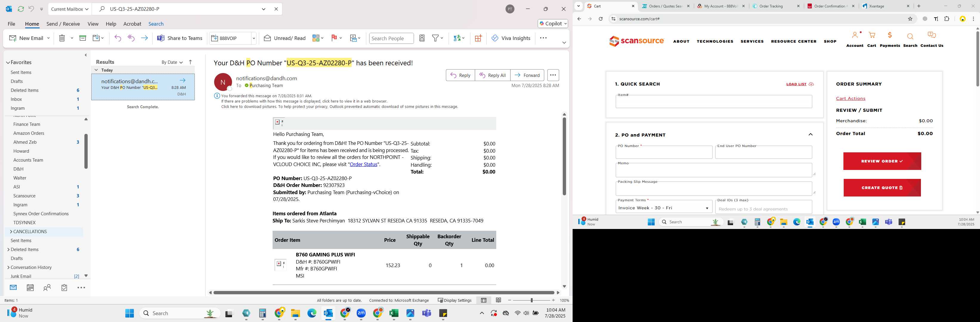Open the 888VOIP move folder dropdown
Viewport: 980px width, 322px height.
254,38
